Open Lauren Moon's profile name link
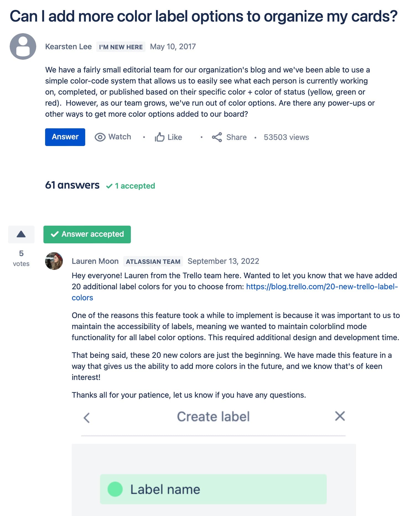The image size is (420, 516). [x=95, y=261]
